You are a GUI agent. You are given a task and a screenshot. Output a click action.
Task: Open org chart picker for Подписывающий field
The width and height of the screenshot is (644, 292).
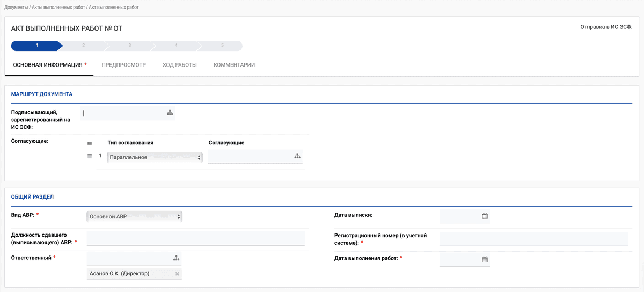coord(170,113)
